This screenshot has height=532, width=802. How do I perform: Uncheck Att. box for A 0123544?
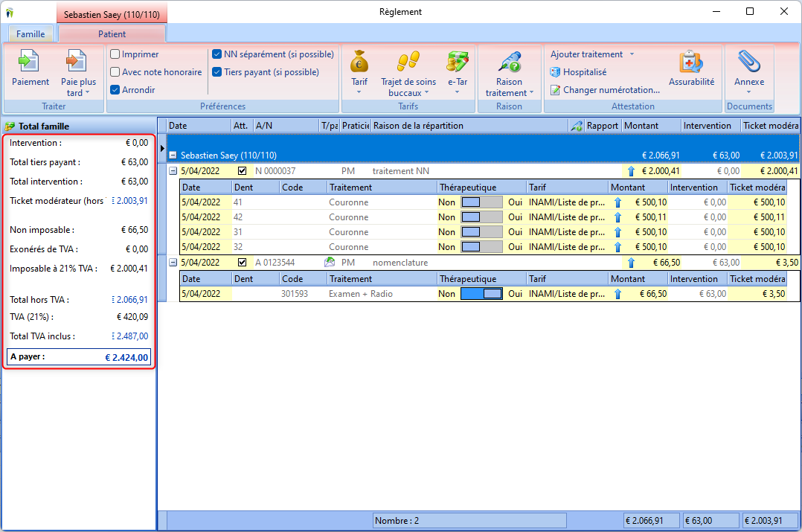242,263
